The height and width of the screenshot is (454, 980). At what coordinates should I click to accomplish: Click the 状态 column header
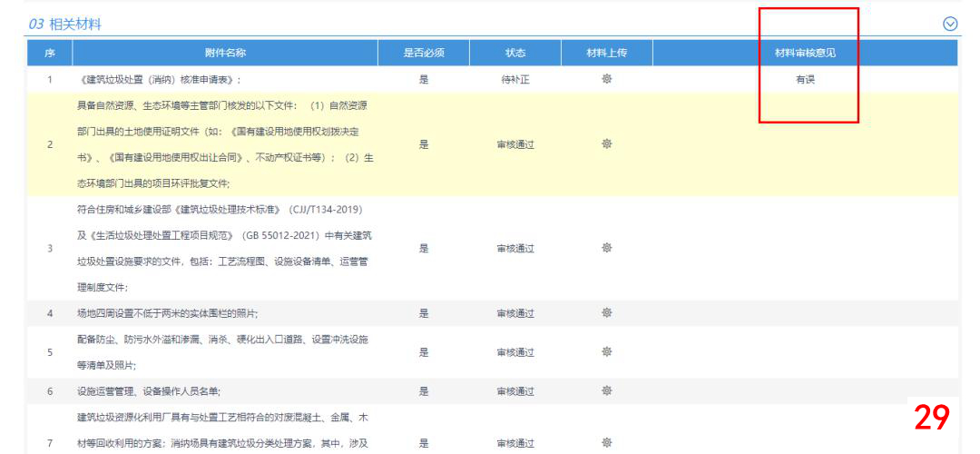515,53
